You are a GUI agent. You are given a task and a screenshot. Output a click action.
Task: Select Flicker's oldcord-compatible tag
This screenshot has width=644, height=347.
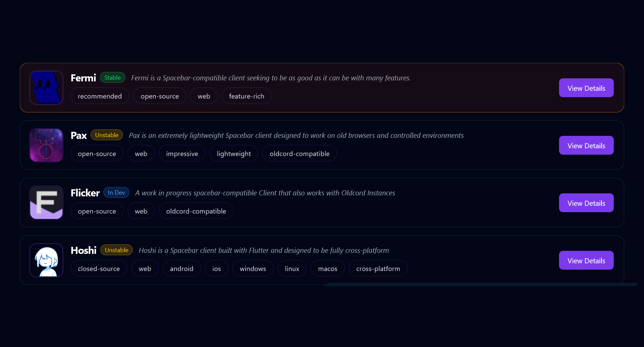pyautogui.click(x=196, y=211)
